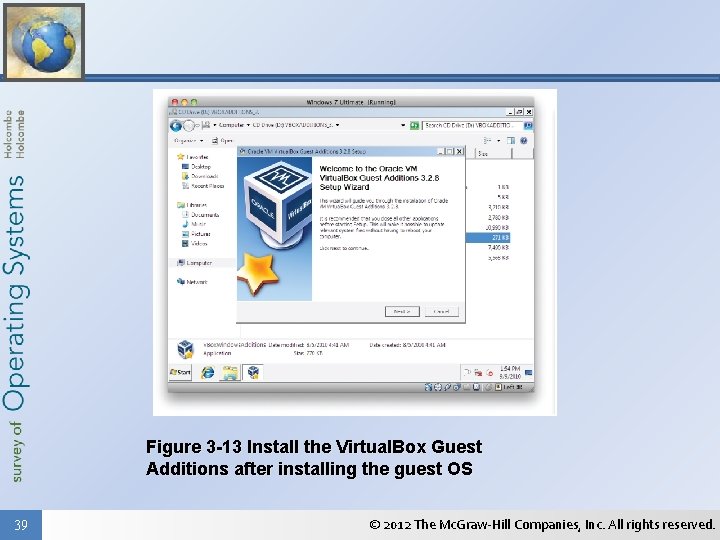This screenshot has height=540, width=720.
Task: Open the Videos library in navigation pane
Action: click(x=195, y=243)
